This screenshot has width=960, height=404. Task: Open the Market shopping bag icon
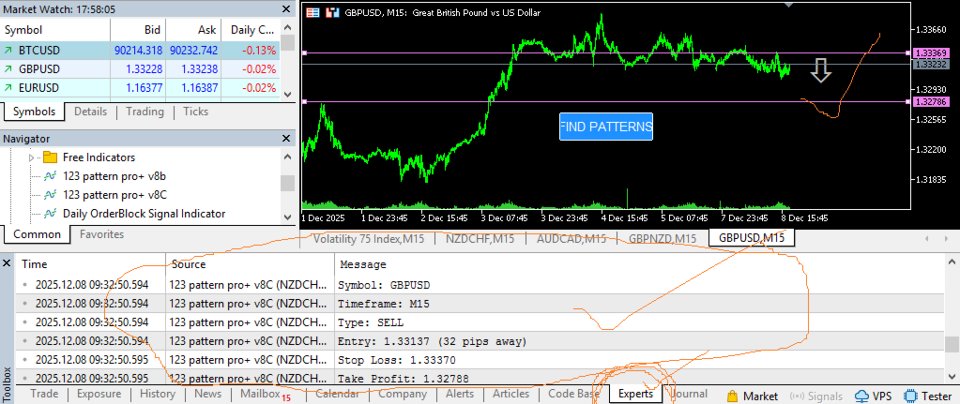tap(732, 395)
